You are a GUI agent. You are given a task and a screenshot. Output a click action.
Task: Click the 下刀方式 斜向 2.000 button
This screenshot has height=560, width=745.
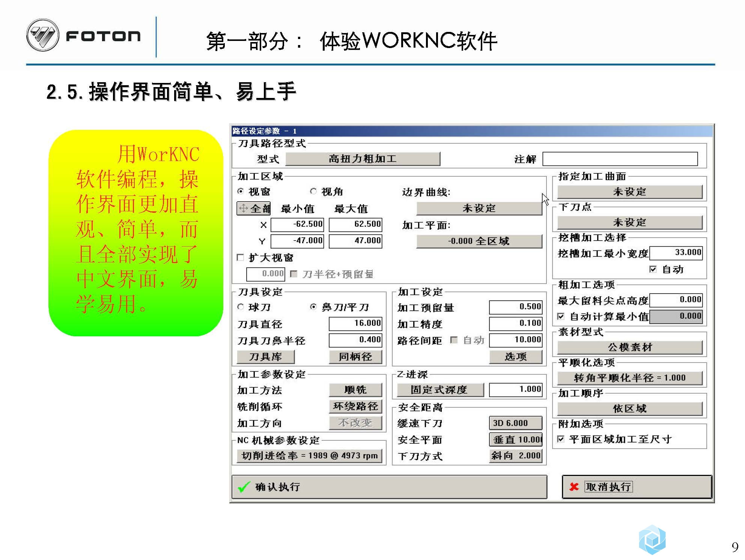pyautogui.click(x=516, y=456)
